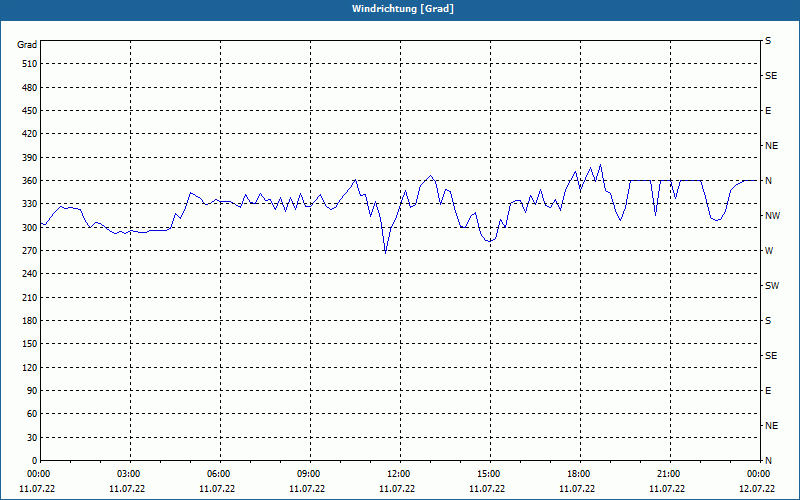800x500 pixels.
Task: Select the y-axis value 0
Action: (35, 461)
